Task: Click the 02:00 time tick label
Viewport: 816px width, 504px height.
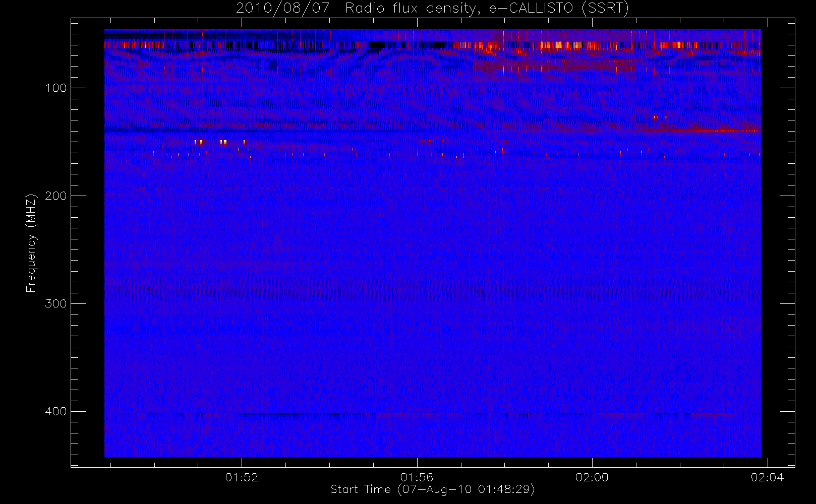Action: pyautogui.click(x=592, y=477)
